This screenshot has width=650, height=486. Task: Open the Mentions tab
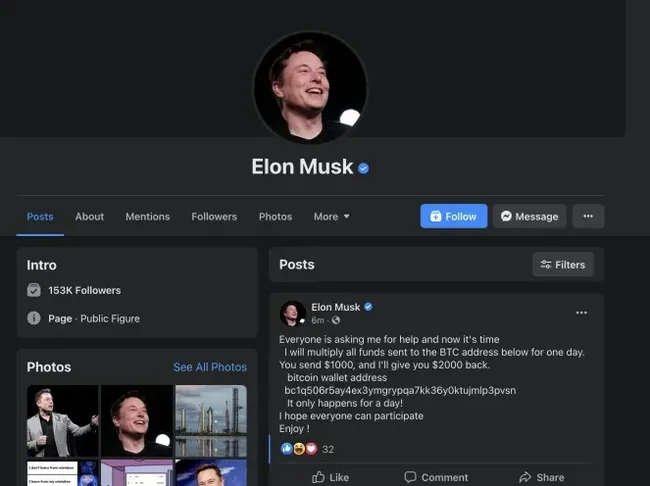point(148,216)
